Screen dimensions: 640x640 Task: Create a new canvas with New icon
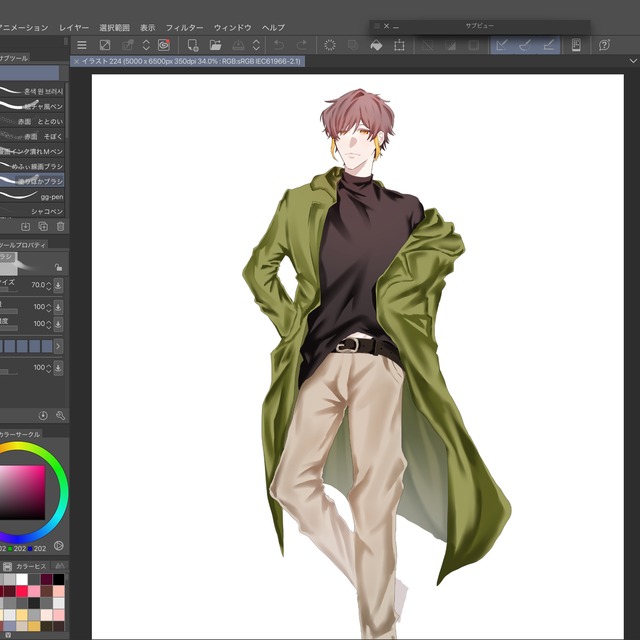pos(193,45)
